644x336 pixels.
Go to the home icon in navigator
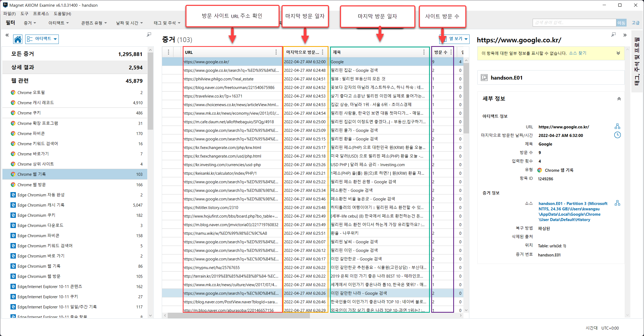pos(18,39)
